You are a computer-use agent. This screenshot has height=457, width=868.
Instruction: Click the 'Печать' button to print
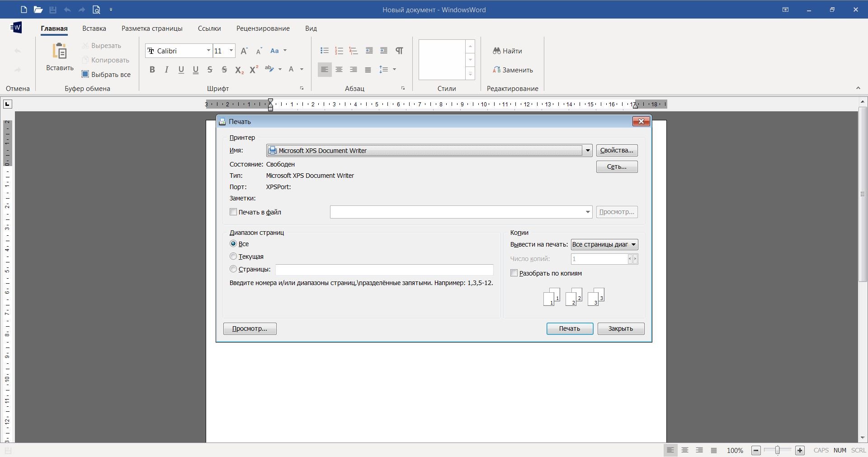point(570,328)
